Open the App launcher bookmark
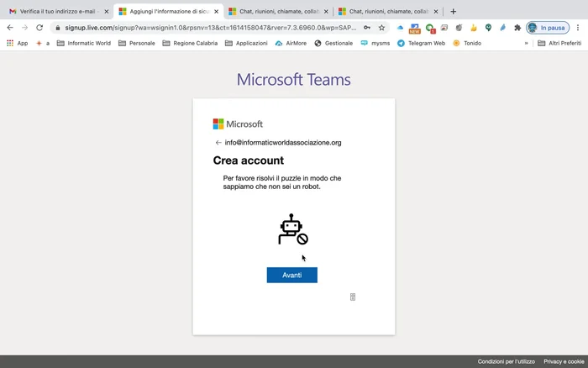 click(18, 43)
